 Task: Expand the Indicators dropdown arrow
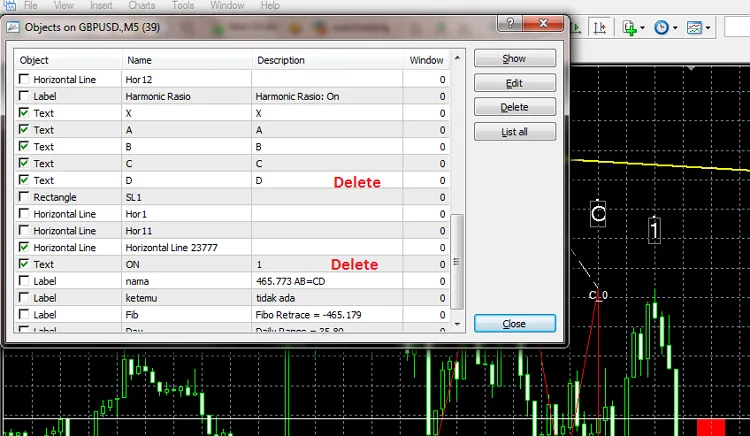[x=643, y=28]
